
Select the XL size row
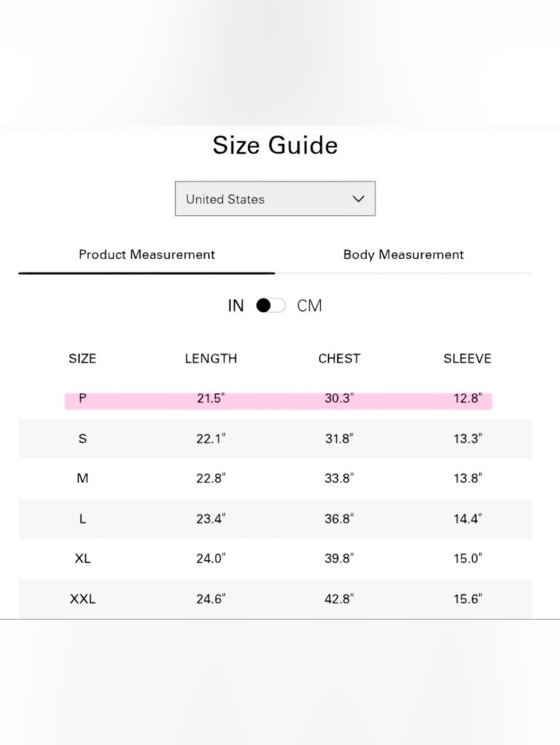(x=275, y=558)
